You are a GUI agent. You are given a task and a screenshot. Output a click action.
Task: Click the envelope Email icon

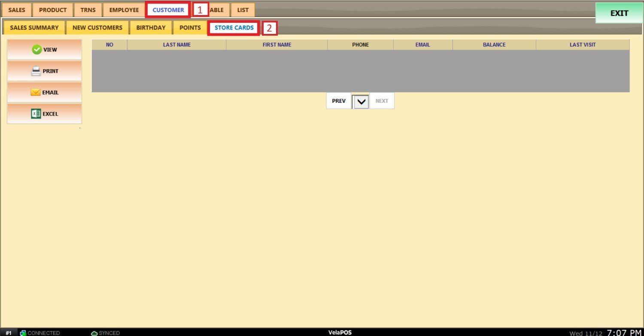[36, 92]
